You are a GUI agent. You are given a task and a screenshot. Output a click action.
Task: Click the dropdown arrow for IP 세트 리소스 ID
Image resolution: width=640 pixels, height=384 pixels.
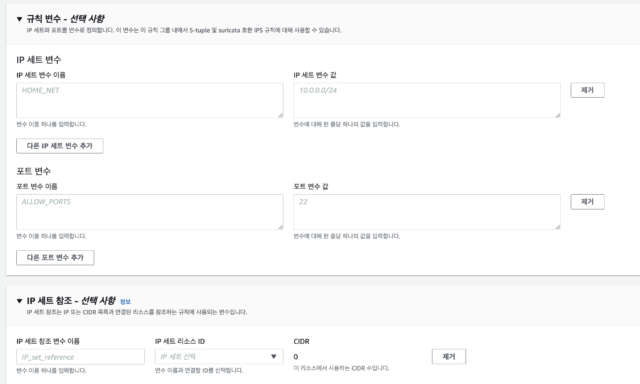273,356
